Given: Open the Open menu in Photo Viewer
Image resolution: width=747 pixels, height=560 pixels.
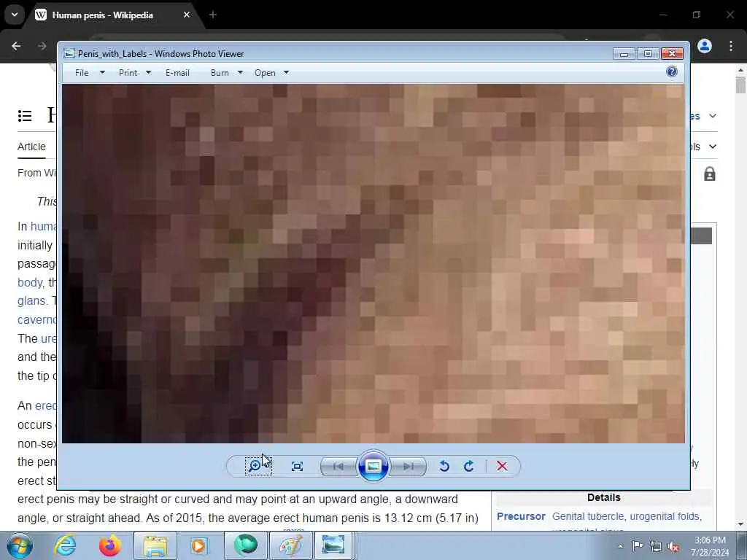Looking at the screenshot, I should (265, 73).
